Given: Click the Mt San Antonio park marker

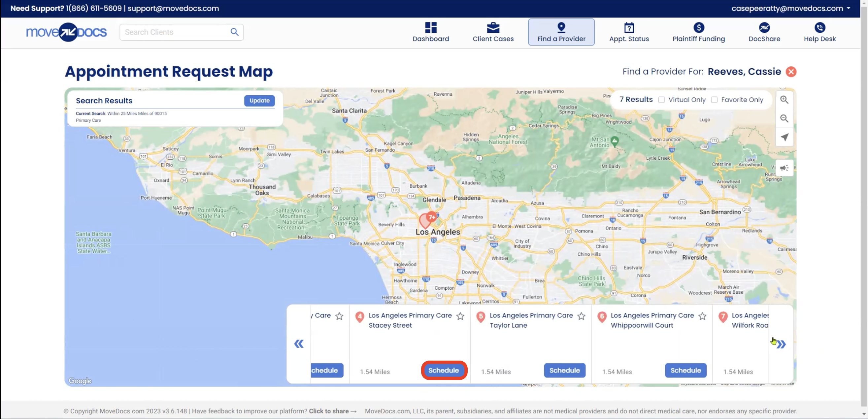Looking at the screenshot, I should pyautogui.click(x=614, y=142).
